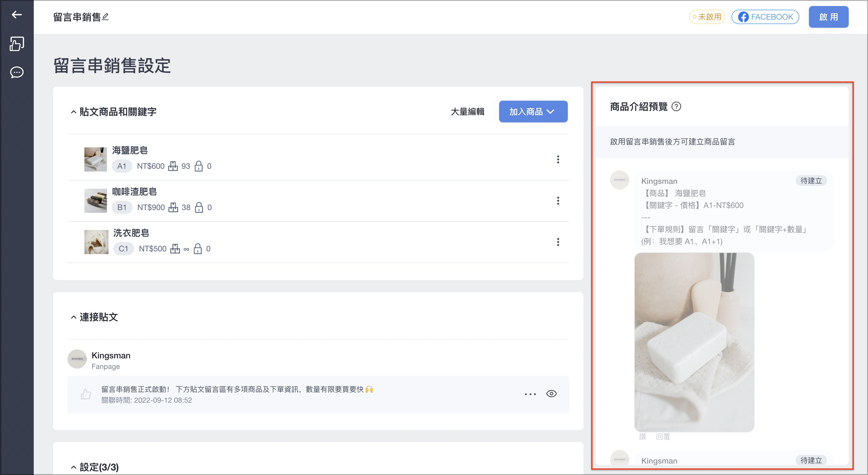868x475 pixels.
Task: Click the FACEBOOK channel button
Action: coord(765,17)
